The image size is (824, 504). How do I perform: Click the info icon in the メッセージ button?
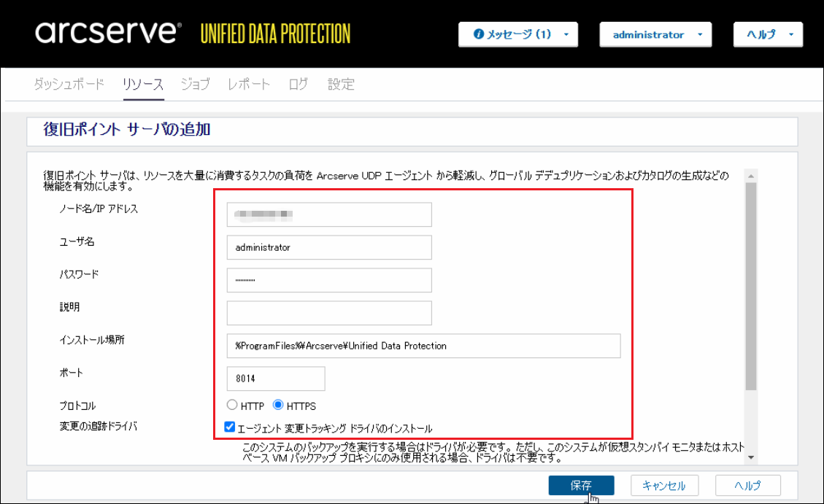(478, 34)
